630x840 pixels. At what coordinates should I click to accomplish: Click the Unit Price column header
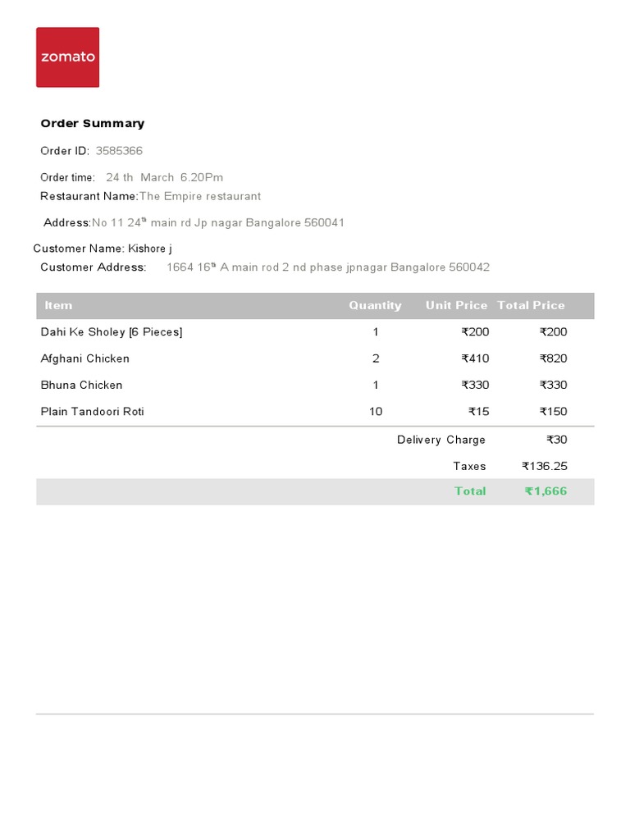pyautogui.click(x=456, y=305)
